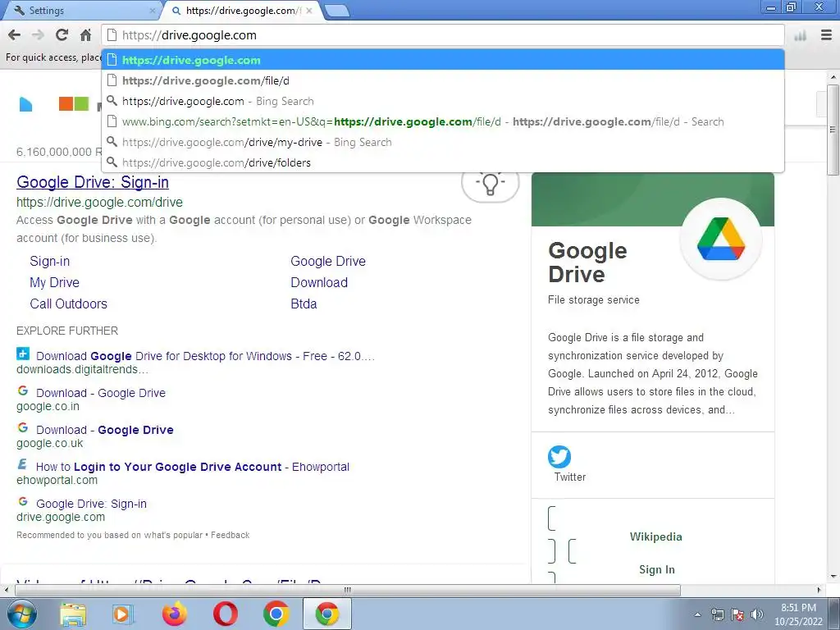Open the browser home page icon
The image size is (840, 630).
85,35
